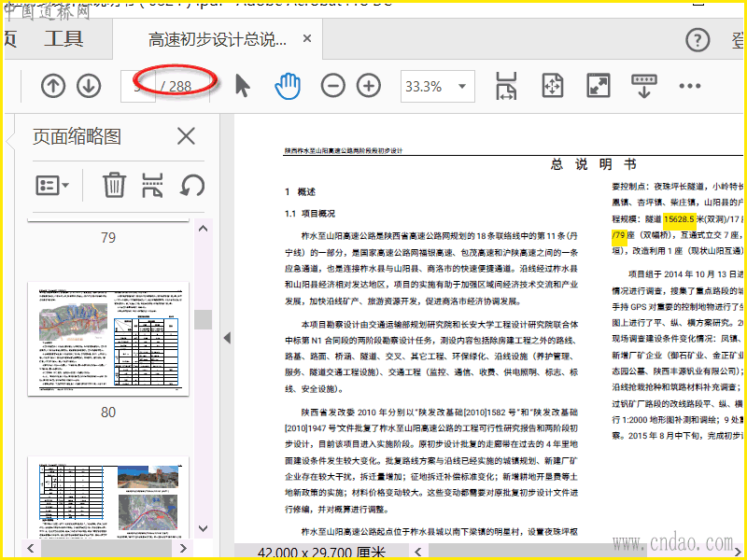747x560 pixels.
Task: Select the page 80 thumbnail
Action: coord(108,340)
